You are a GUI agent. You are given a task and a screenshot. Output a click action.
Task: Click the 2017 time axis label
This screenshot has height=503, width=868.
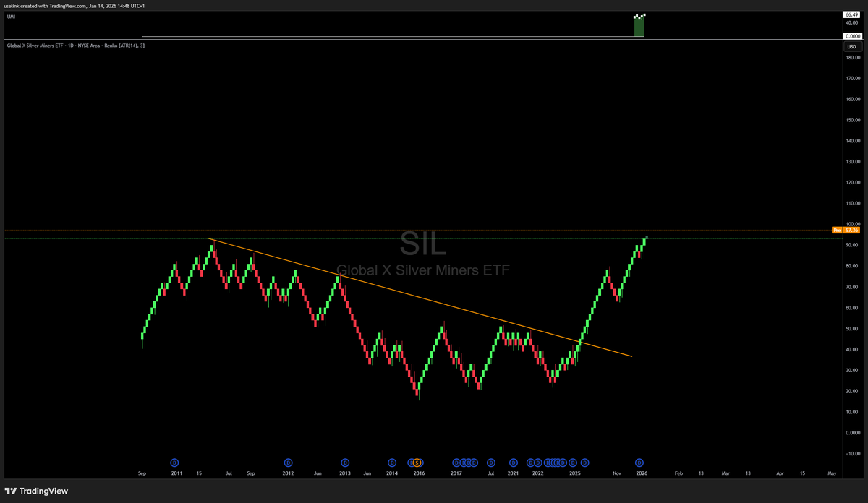456,473
